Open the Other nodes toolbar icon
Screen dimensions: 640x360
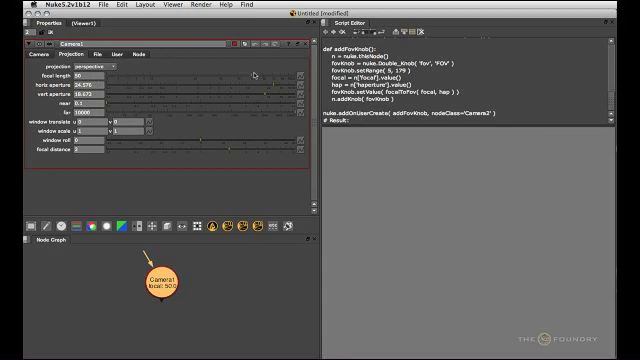273,226
